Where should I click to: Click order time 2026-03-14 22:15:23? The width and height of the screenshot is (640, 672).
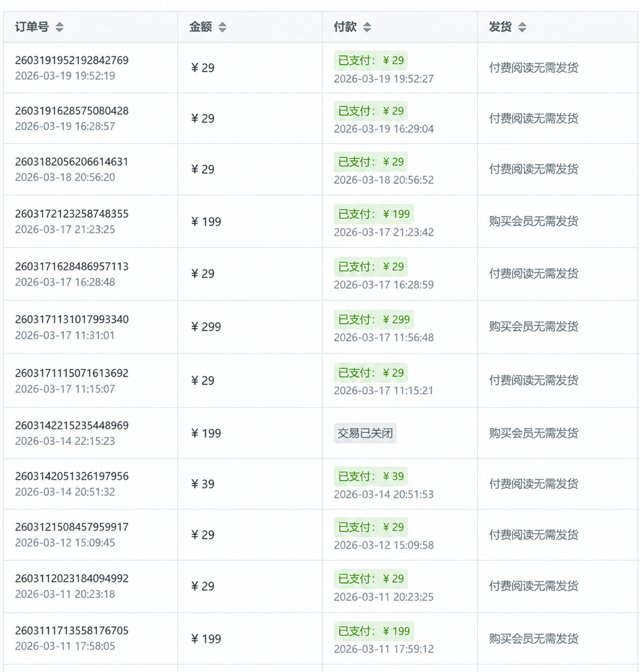65,442
